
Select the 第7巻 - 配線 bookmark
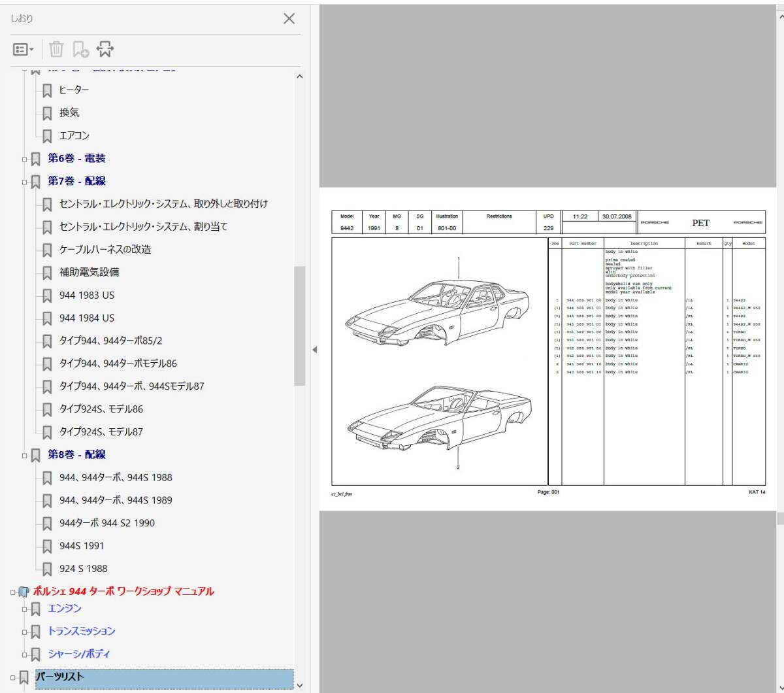pyautogui.click(x=76, y=181)
